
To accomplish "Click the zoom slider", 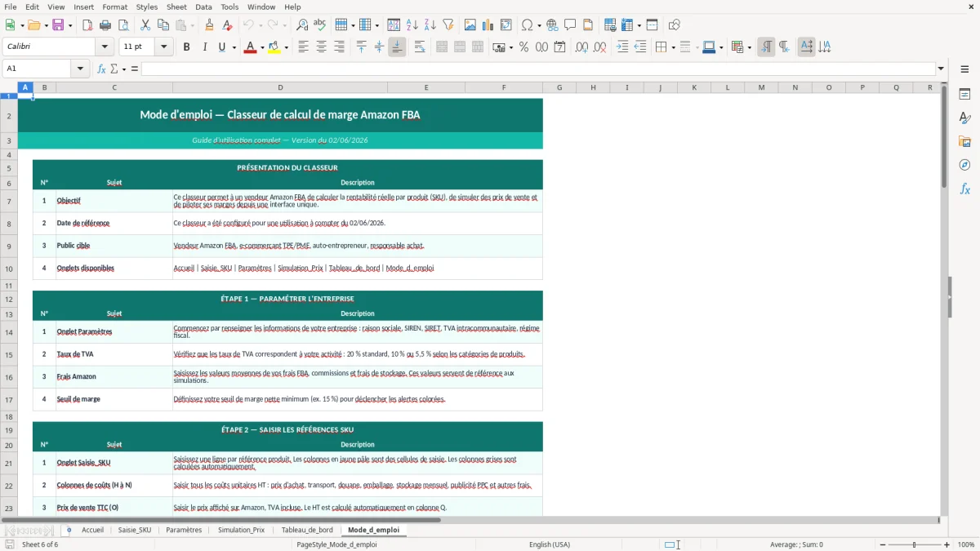I will (x=914, y=544).
